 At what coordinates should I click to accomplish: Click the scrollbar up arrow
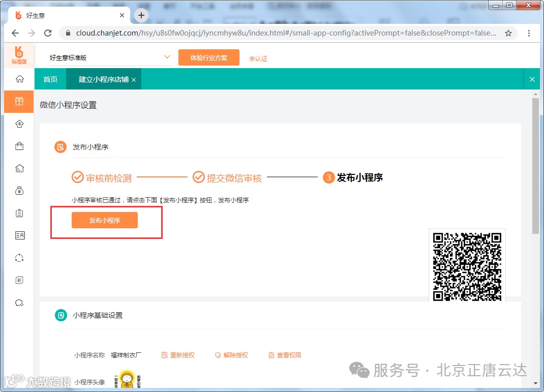point(536,94)
